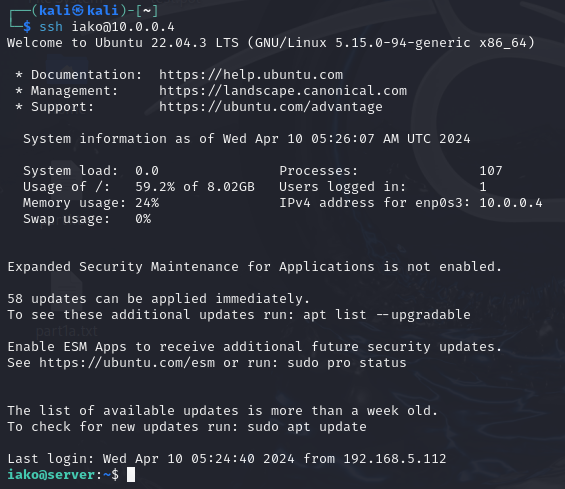The width and height of the screenshot is (565, 489).
Task: Click the ssh command word
Action: coord(51,27)
